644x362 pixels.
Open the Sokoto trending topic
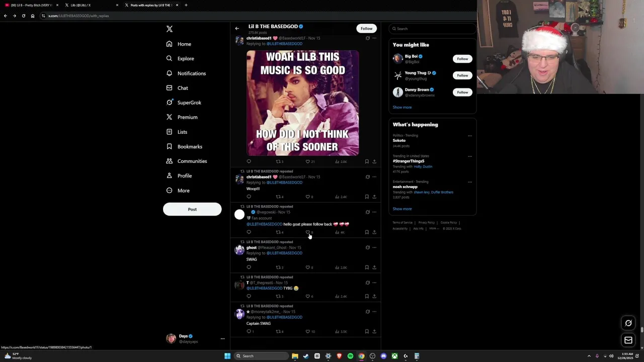pyautogui.click(x=399, y=140)
